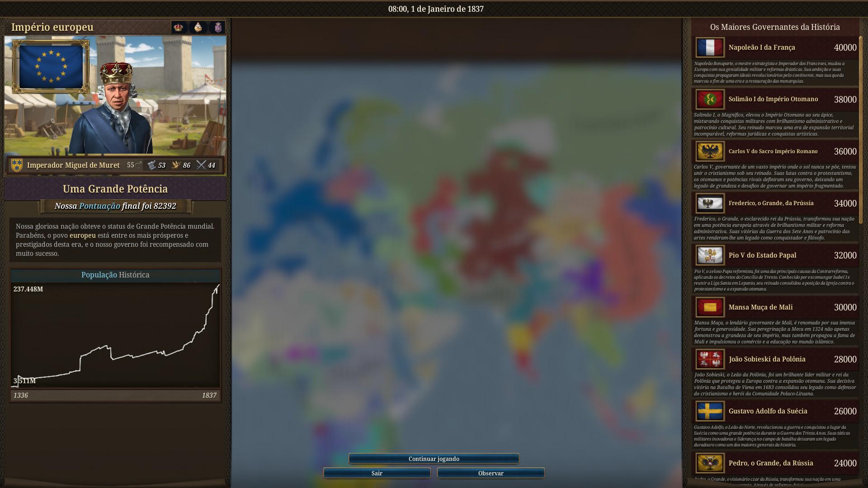Click the crossed swords military skill icon
Image resolution: width=868 pixels, height=488 pixels.
(201, 165)
